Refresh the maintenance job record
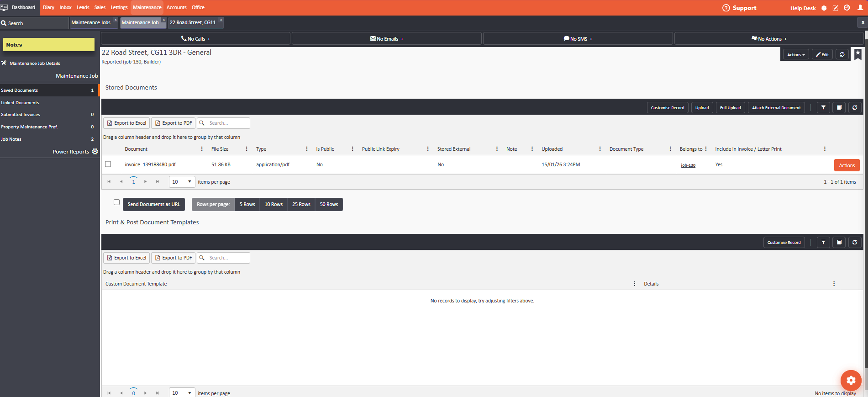The height and width of the screenshot is (397, 868). pos(842,54)
